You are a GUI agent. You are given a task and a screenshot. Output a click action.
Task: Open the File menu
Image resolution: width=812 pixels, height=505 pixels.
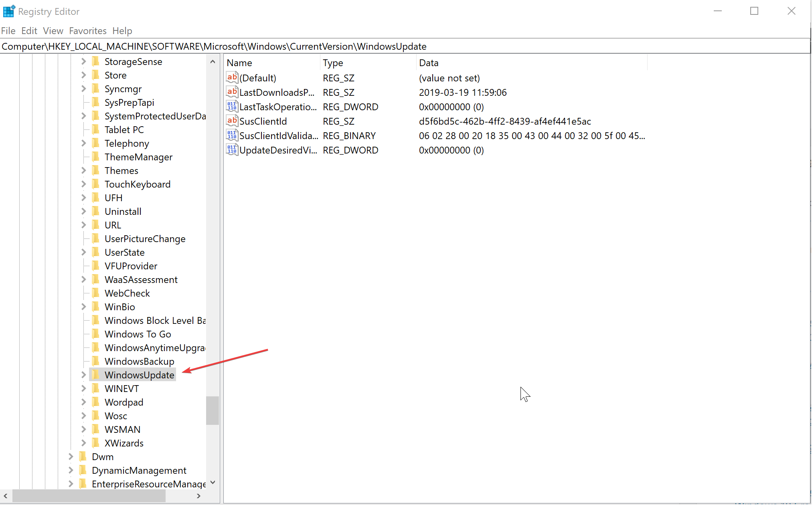(8, 31)
